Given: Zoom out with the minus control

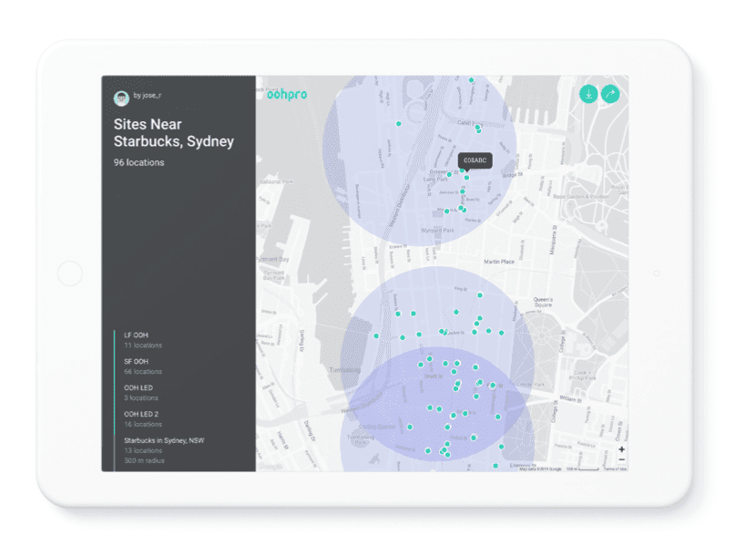Looking at the screenshot, I should [x=621, y=459].
